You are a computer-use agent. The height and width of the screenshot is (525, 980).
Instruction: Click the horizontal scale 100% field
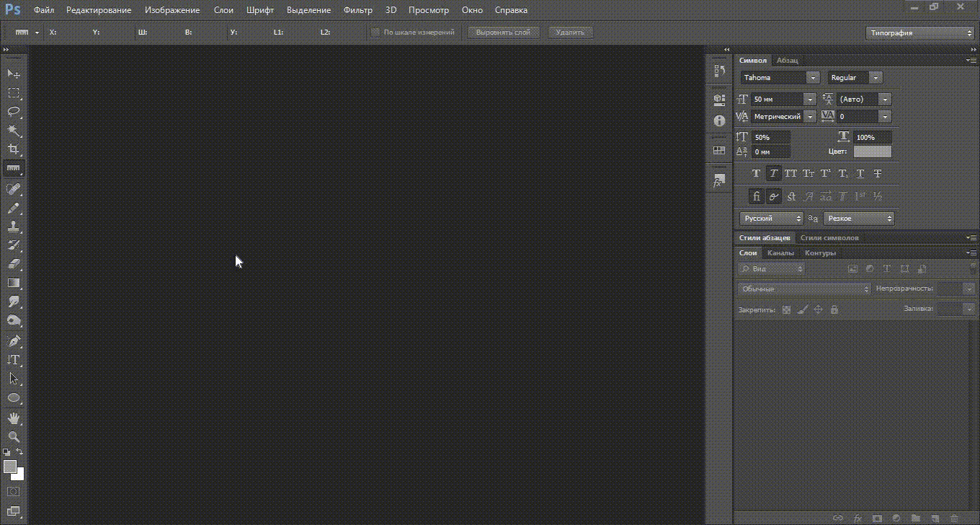tap(873, 137)
